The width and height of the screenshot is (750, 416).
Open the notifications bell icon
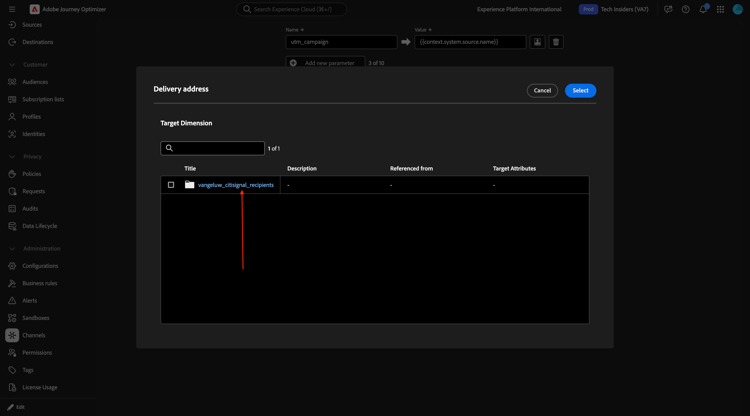pos(703,9)
